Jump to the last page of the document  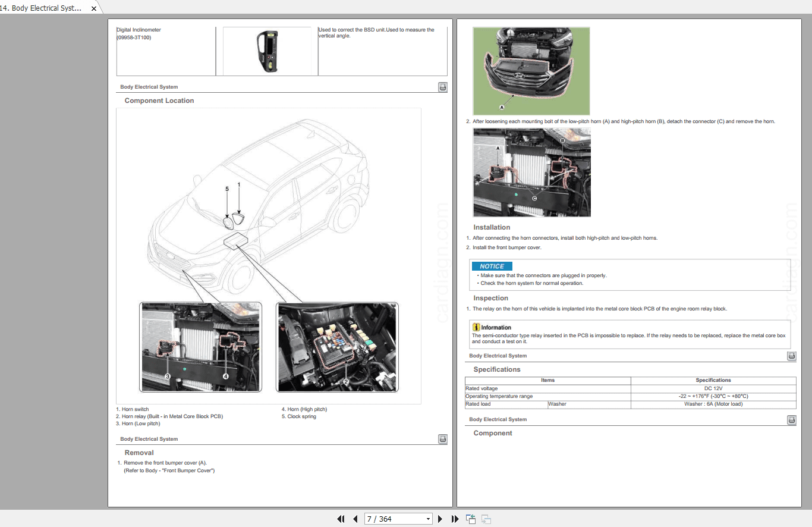[455, 519]
